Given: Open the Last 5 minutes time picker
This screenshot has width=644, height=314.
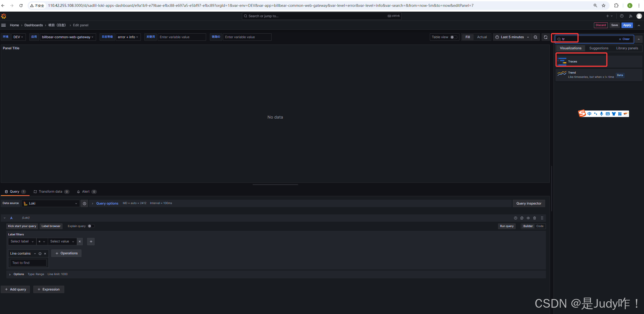Looking at the screenshot, I should coord(512,37).
